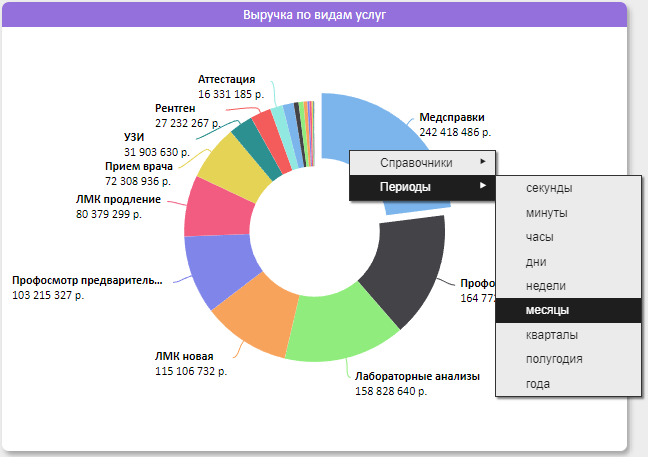Click the Аттестация label

click(x=226, y=79)
